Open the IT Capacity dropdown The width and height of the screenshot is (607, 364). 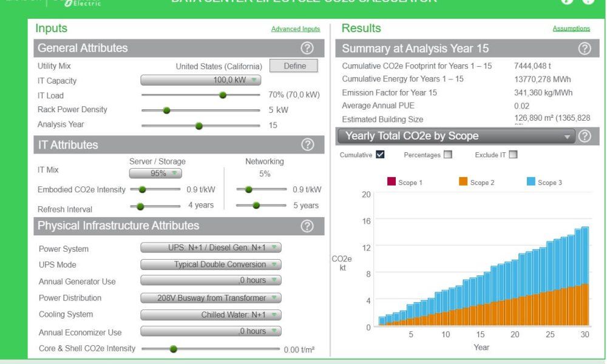coord(200,80)
